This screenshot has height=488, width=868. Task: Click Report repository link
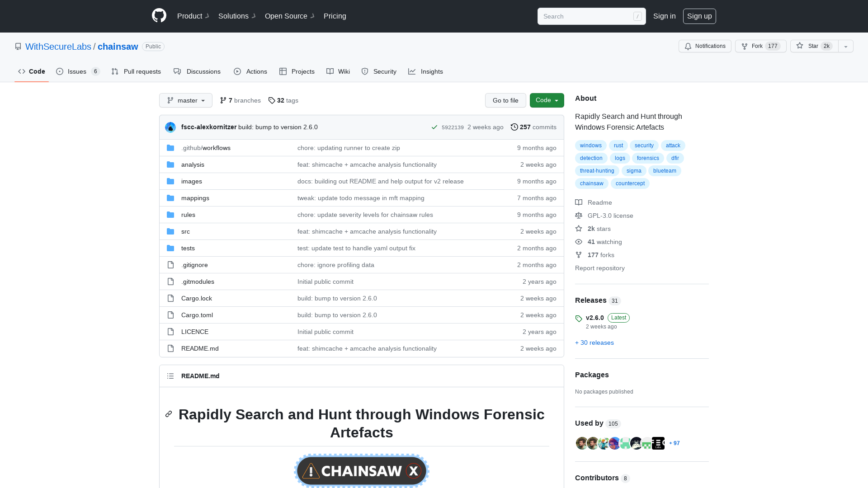600,268
